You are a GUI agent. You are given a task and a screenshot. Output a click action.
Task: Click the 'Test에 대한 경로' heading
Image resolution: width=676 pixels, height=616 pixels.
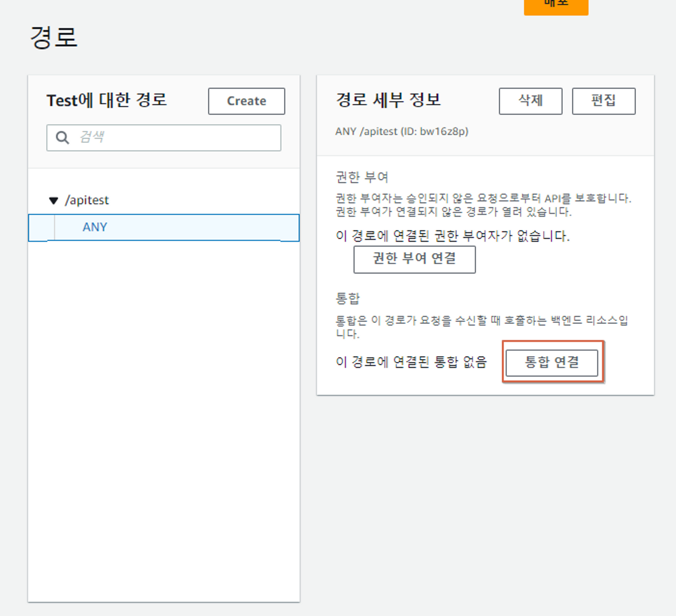(x=107, y=100)
